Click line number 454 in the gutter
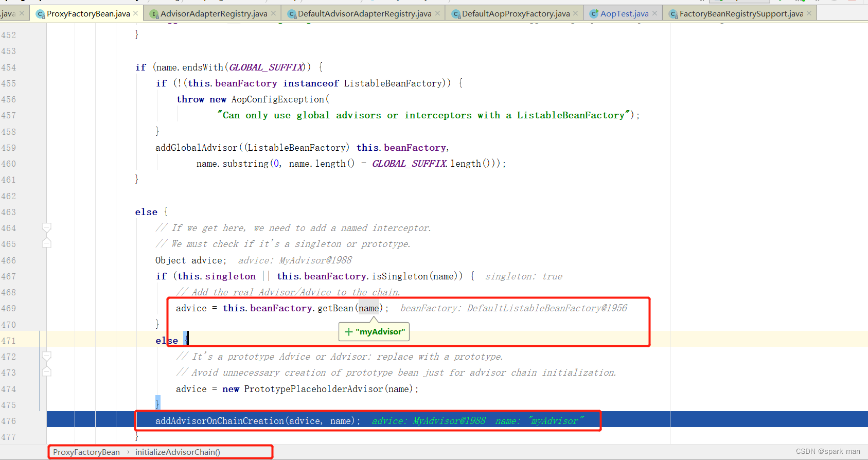Image resolution: width=868 pixels, height=460 pixels. [x=9, y=67]
